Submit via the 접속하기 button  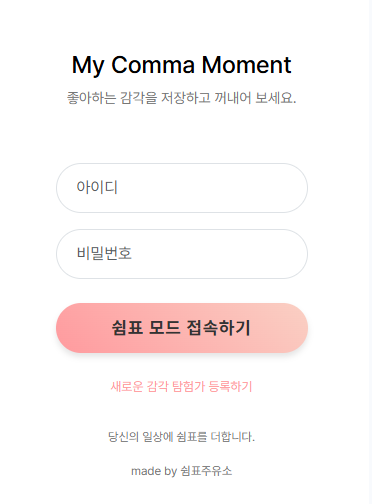pyautogui.click(x=182, y=328)
